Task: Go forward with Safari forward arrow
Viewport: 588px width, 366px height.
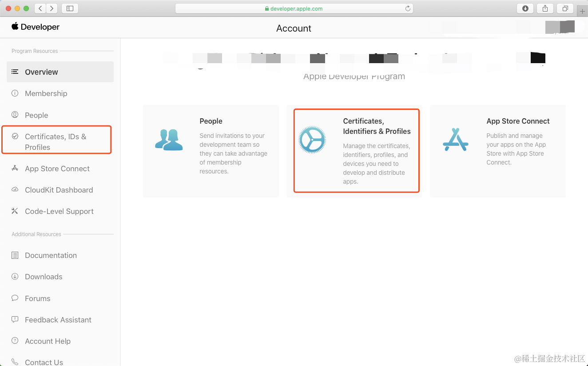Action: (52, 8)
